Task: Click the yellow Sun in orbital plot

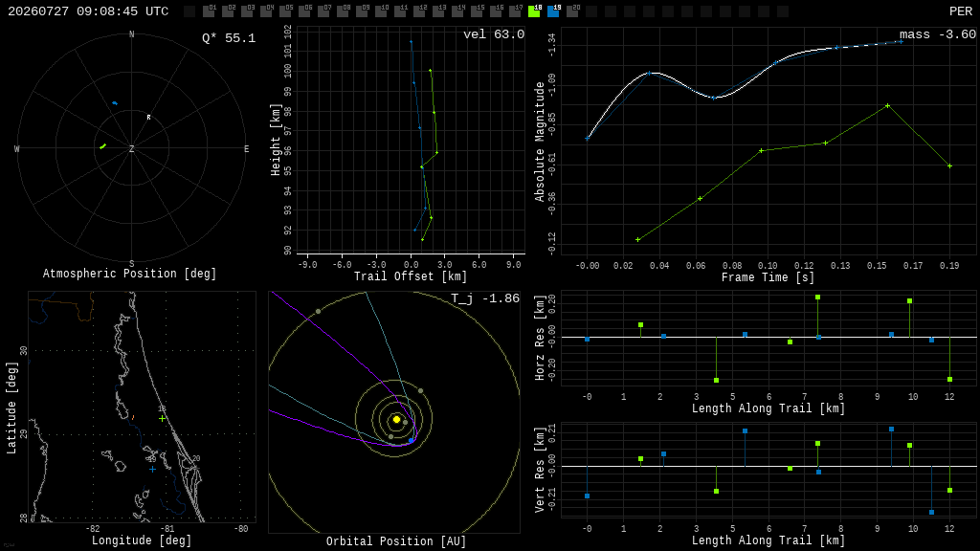Action: tap(396, 419)
